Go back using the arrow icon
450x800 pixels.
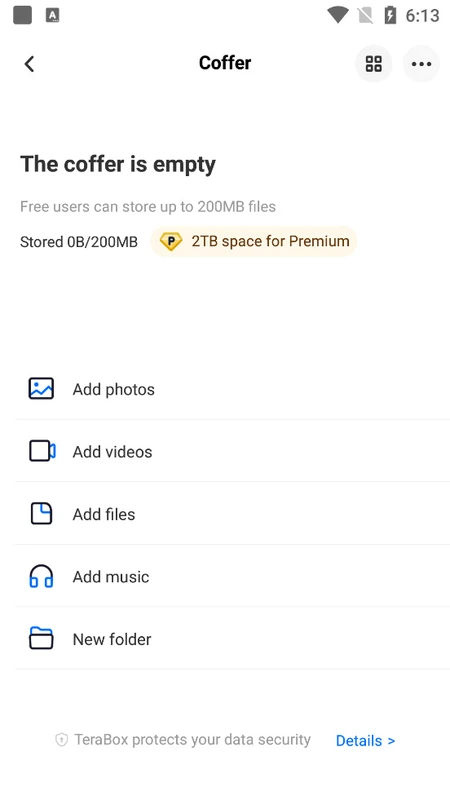click(x=29, y=64)
